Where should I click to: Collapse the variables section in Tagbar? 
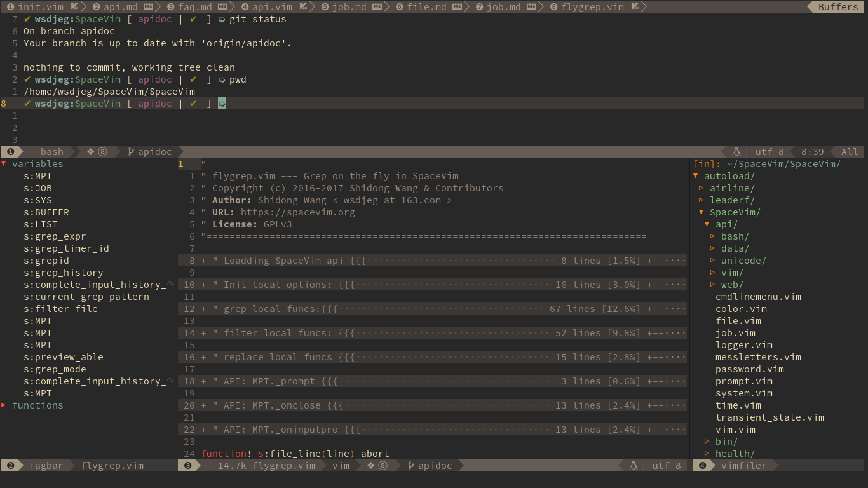(x=4, y=164)
